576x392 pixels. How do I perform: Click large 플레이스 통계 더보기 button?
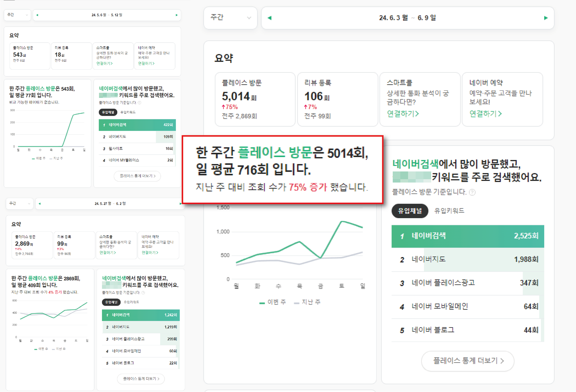pyautogui.click(x=467, y=361)
